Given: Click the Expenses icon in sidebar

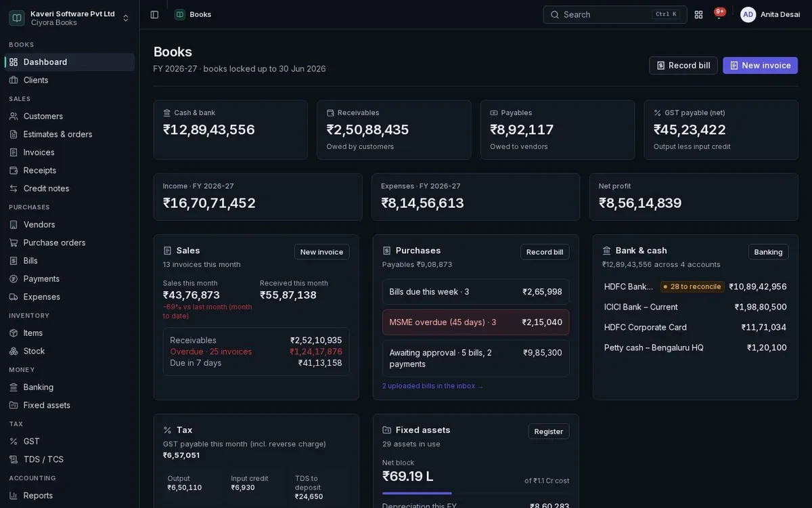Looking at the screenshot, I should 14,297.
